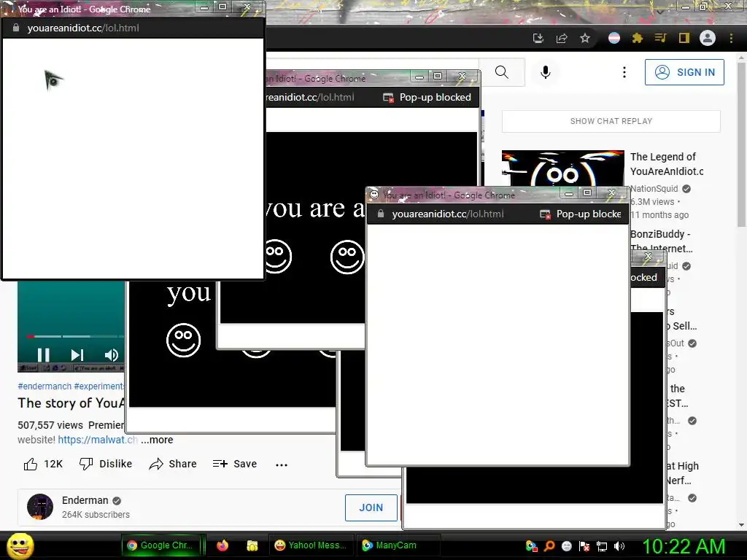Pause the YouTube video
The width and height of the screenshot is (747, 560).
(44, 355)
